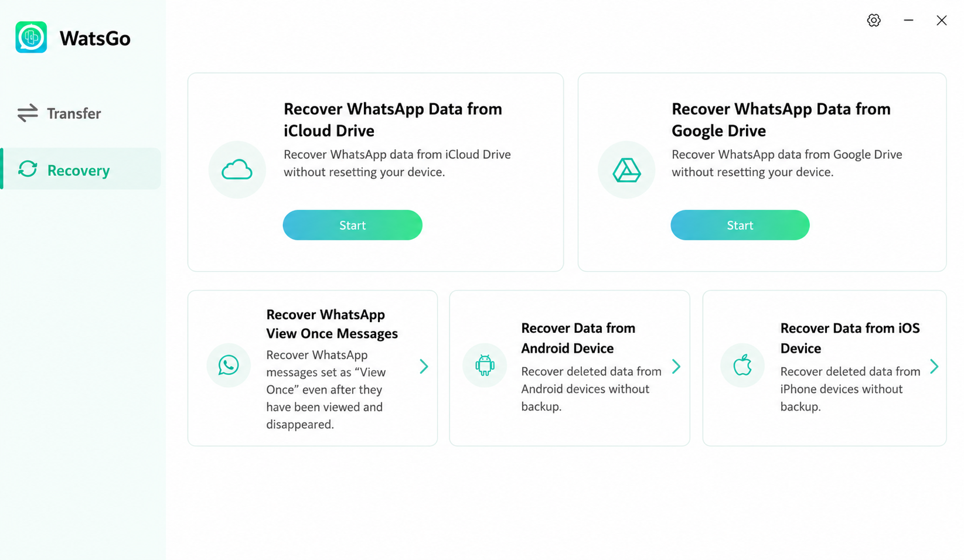Click the Google Drive triangle icon
Screen dimensions: 964x560
(x=626, y=170)
